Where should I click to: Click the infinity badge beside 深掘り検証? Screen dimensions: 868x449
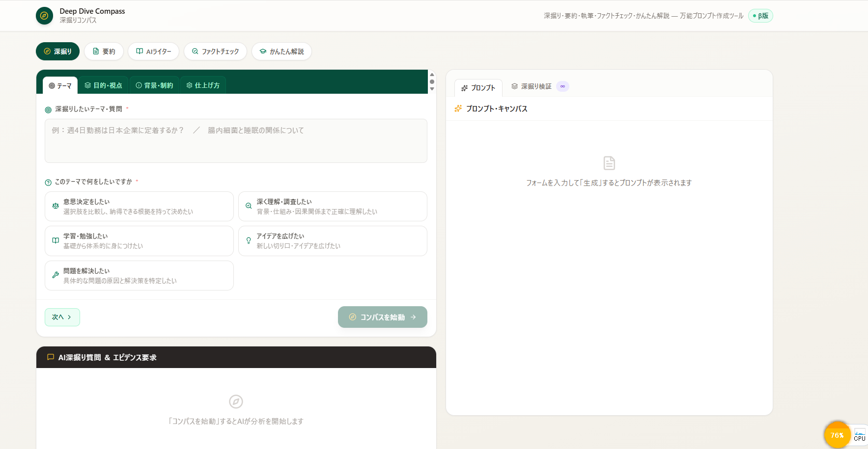[563, 86]
